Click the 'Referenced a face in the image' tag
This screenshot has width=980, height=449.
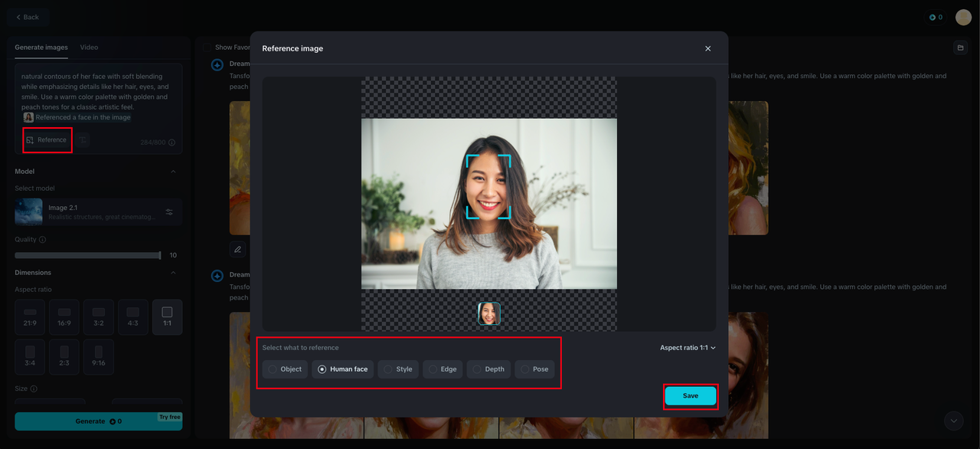click(83, 117)
